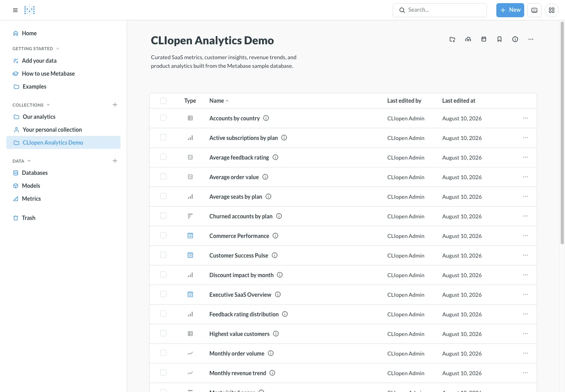Bookmark this collection
The width and height of the screenshot is (565, 392).
coord(499,39)
